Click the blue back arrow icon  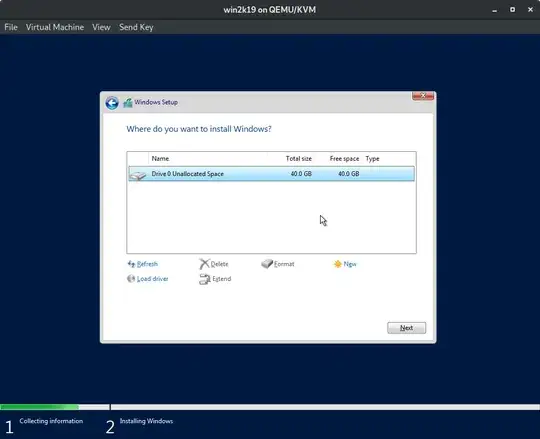(x=112, y=103)
